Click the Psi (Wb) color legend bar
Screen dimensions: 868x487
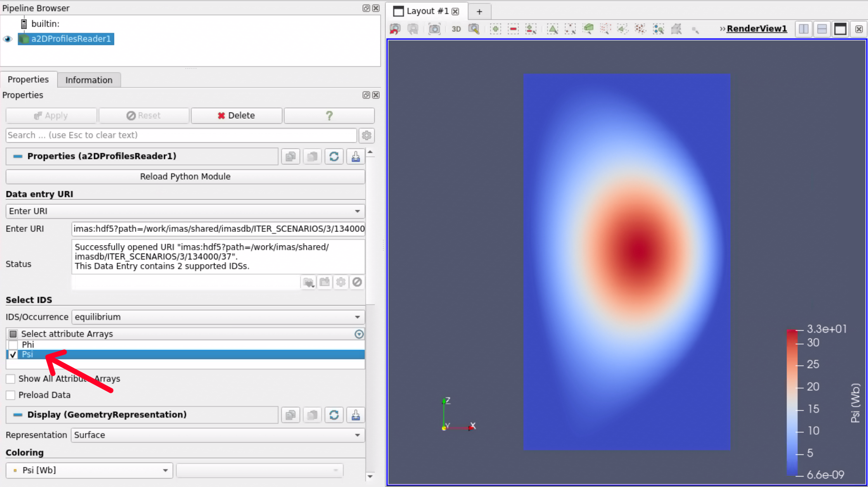point(792,402)
